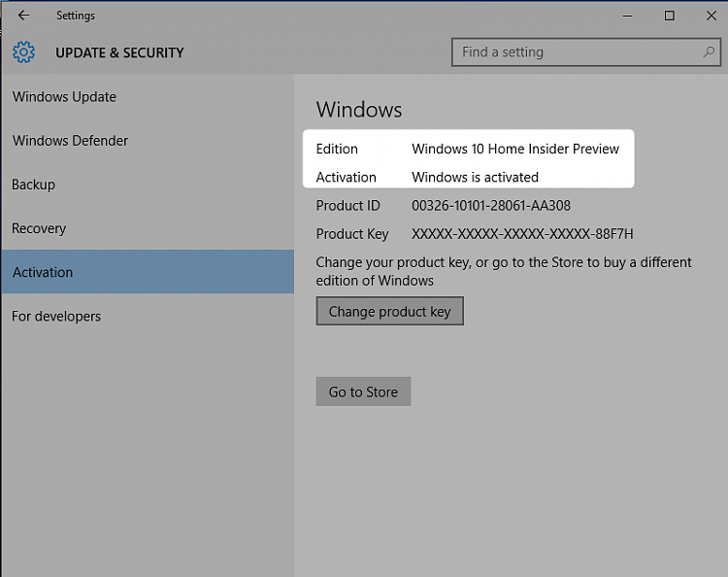Click the UPDATE & SECURITY heading
728x577 pixels.
[119, 52]
